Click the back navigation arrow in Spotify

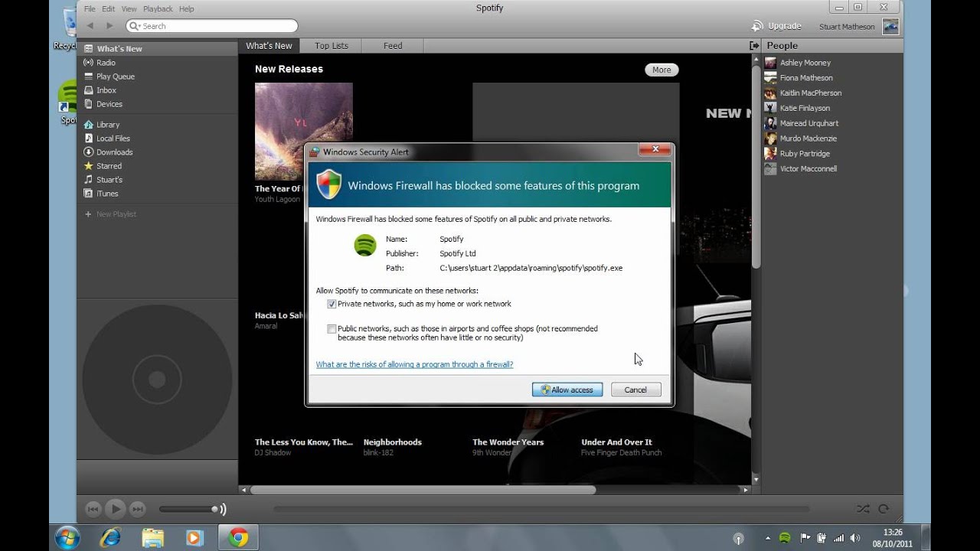coord(90,26)
